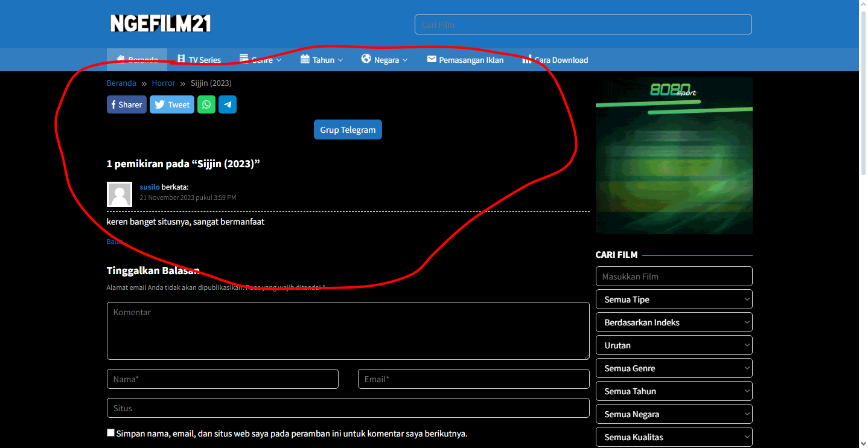The height and width of the screenshot is (448, 868).
Task: Open the Pemasangan Iklan menu item
Action: [x=465, y=60]
